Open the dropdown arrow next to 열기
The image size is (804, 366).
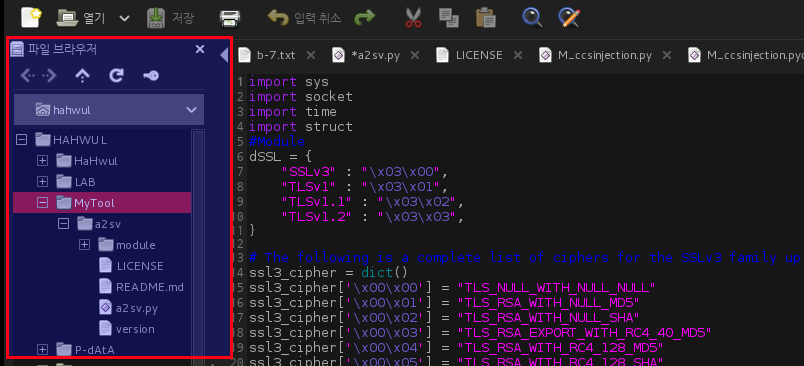pyautogui.click(x=125, y=18)
